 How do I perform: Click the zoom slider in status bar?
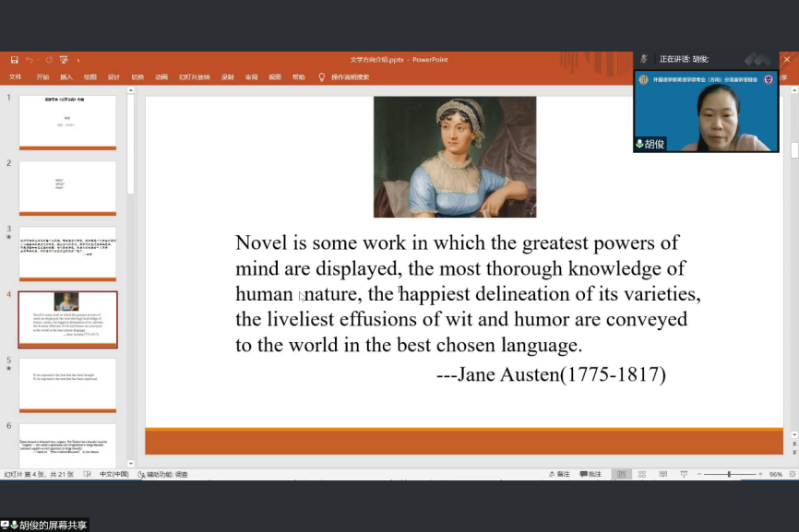click(729, 475)
